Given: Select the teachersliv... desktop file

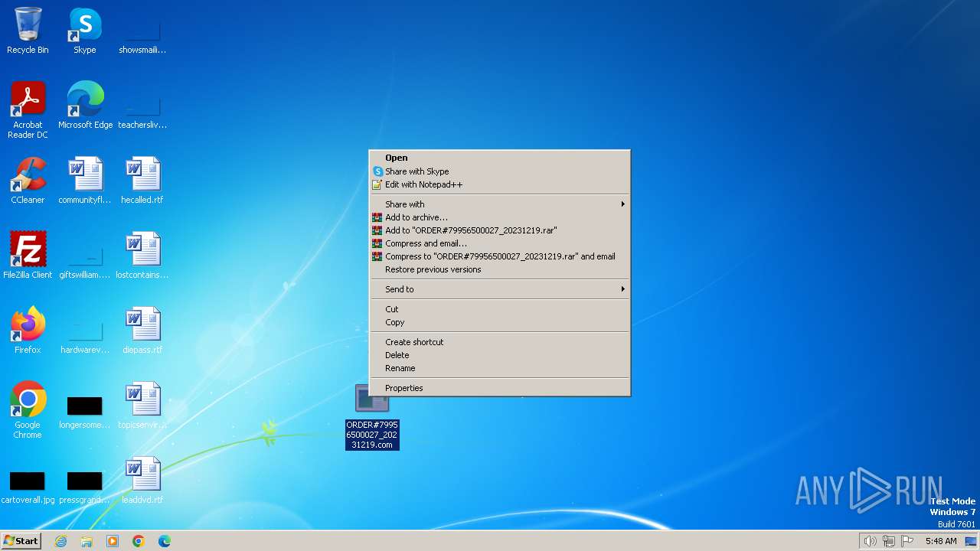Looking at the screenshot, I should click(x=142, y=110).
